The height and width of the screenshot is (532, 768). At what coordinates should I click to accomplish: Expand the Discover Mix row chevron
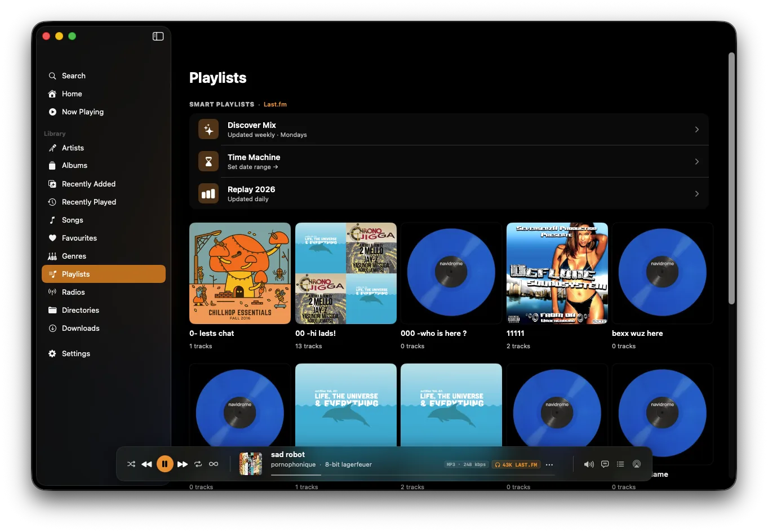pyautogui.click(x=697, y=130)
